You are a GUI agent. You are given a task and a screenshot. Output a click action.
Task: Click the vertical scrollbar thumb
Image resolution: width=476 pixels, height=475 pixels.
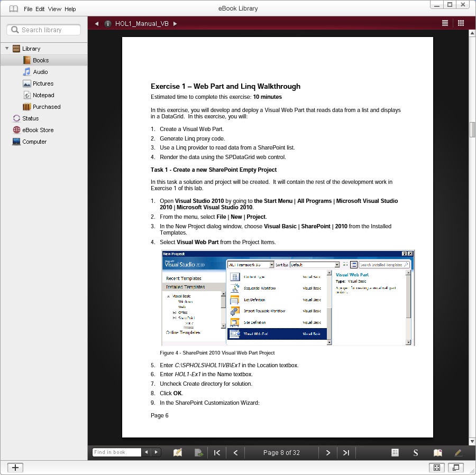point(472,129)
